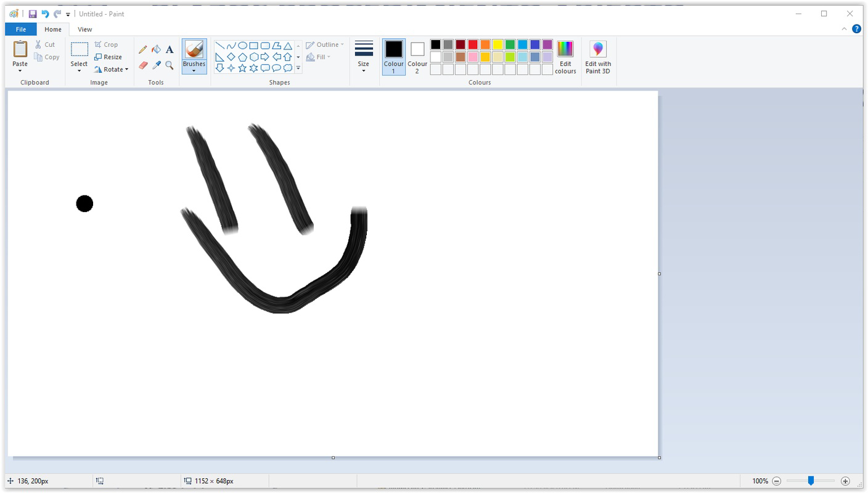Collapse the ribbon with the chevron
This screenshot has height=493, width=868.
pyautogui.click(x=844, y=29)
